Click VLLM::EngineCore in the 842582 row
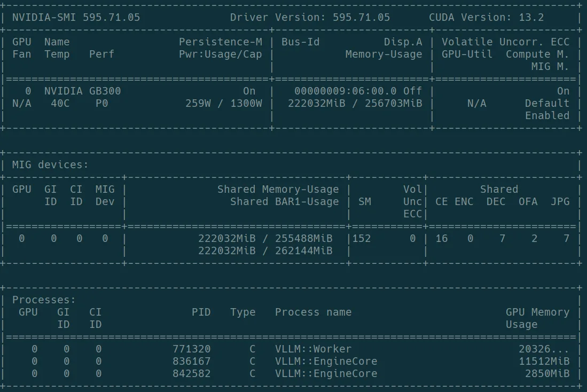The height and width of the screenshot is (392, 587). [326, 374]
